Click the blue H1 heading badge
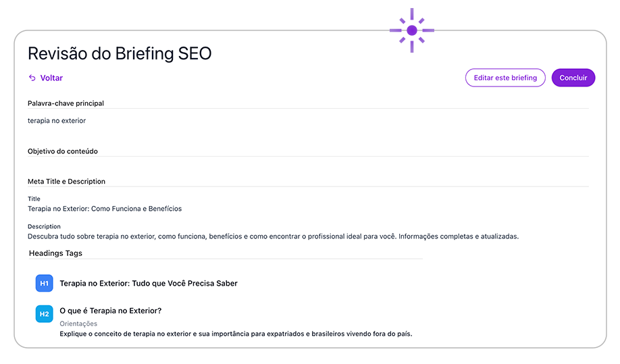 coord(44,284)
